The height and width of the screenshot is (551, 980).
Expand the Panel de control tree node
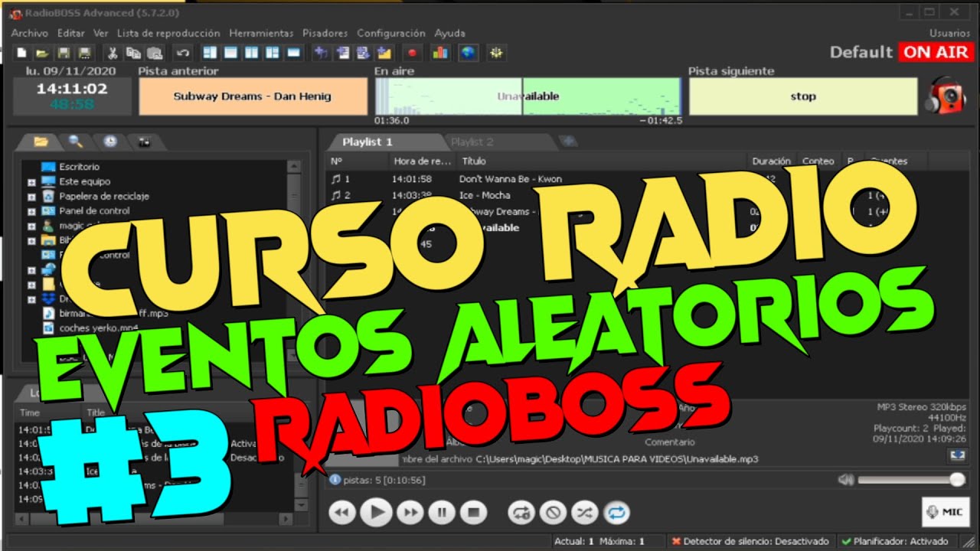31,211
